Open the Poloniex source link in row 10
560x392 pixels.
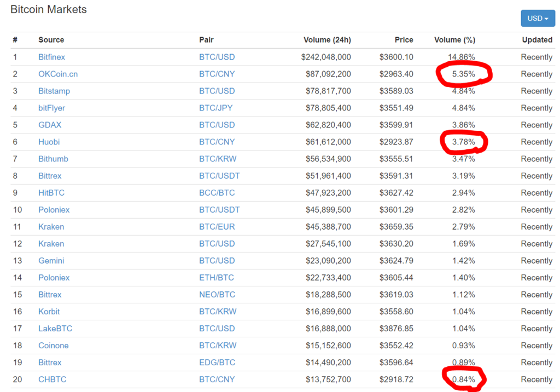[54, 209]
